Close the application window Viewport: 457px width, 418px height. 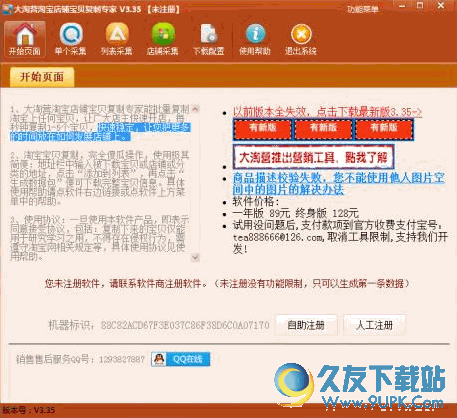(x=441, y=6)
